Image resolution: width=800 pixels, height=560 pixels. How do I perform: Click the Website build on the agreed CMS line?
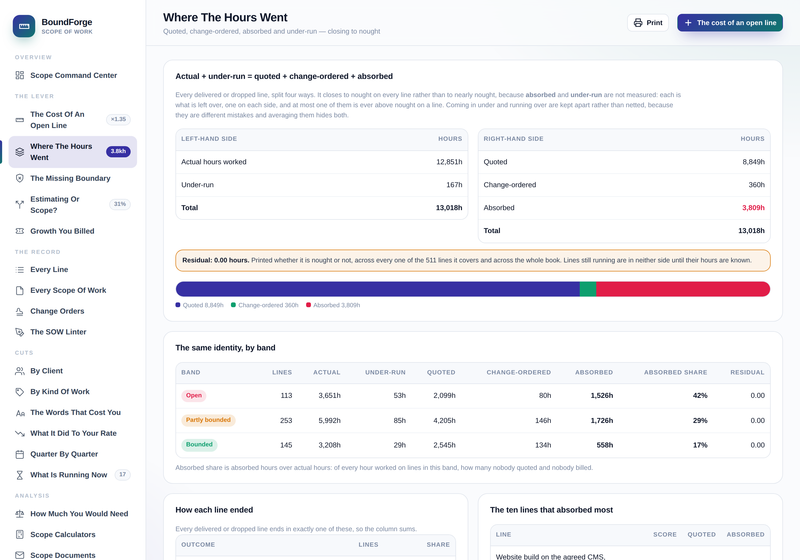pyautogui.click(x=550, y=556)
